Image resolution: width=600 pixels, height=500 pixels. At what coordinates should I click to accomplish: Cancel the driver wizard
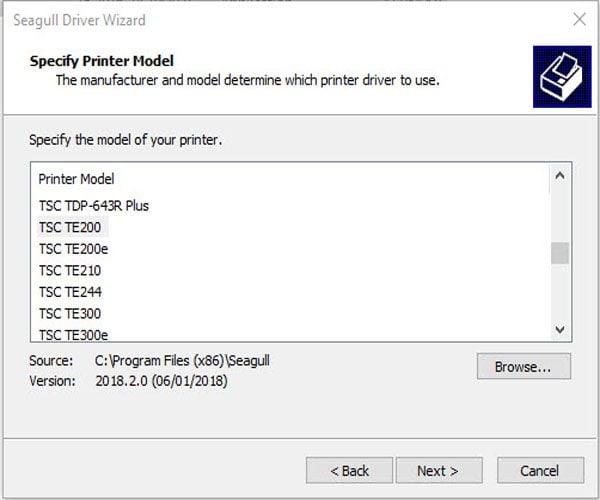tap(540, 470)
